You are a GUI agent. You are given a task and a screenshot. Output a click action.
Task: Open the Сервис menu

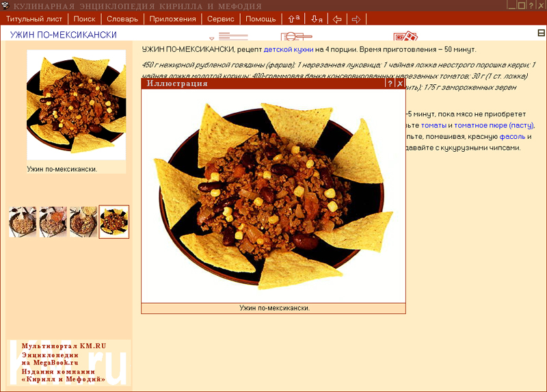coord(221,19)
